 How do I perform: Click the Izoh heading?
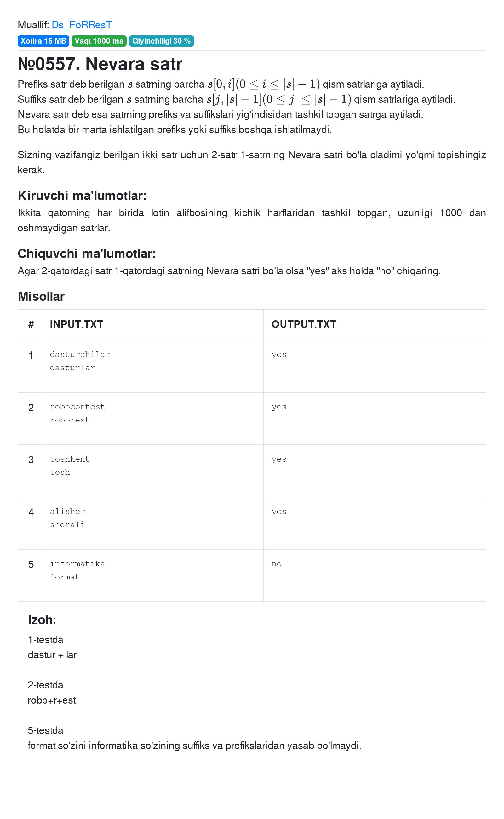pos(42,620)
